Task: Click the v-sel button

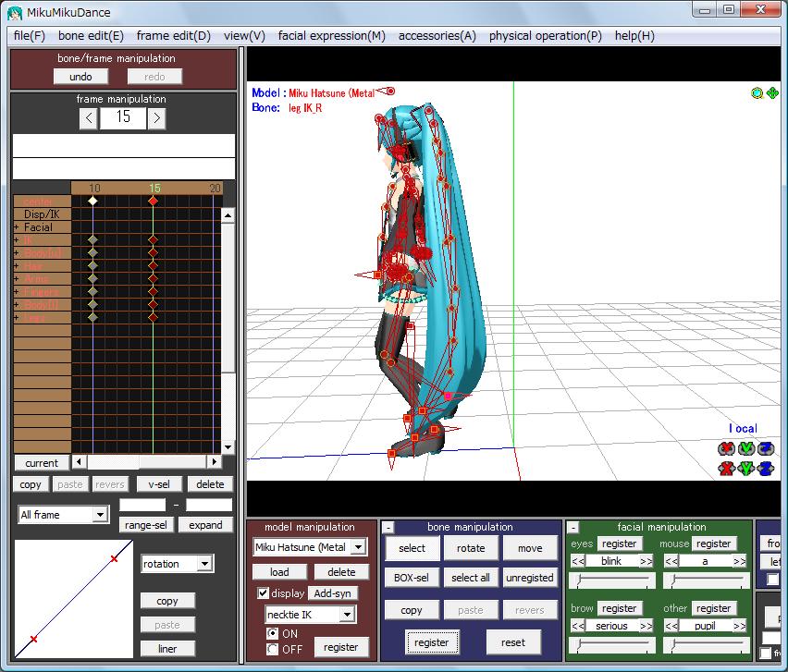Action: pyautogui.click(x=159, y=484)
